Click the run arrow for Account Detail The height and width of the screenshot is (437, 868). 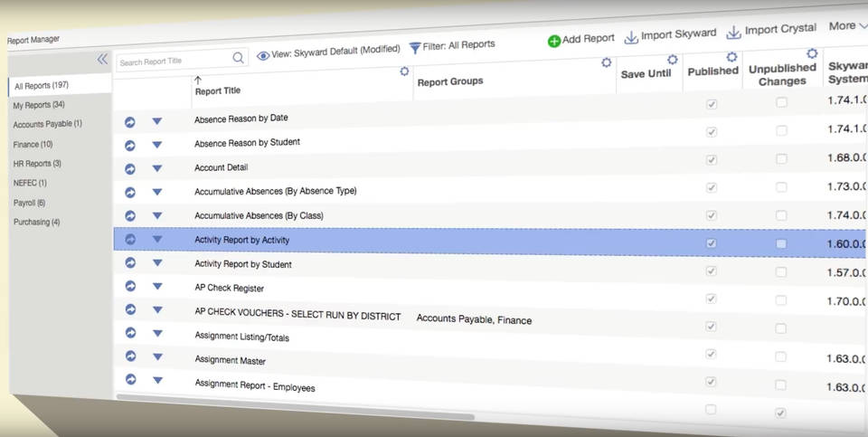[x=130, y=168]
